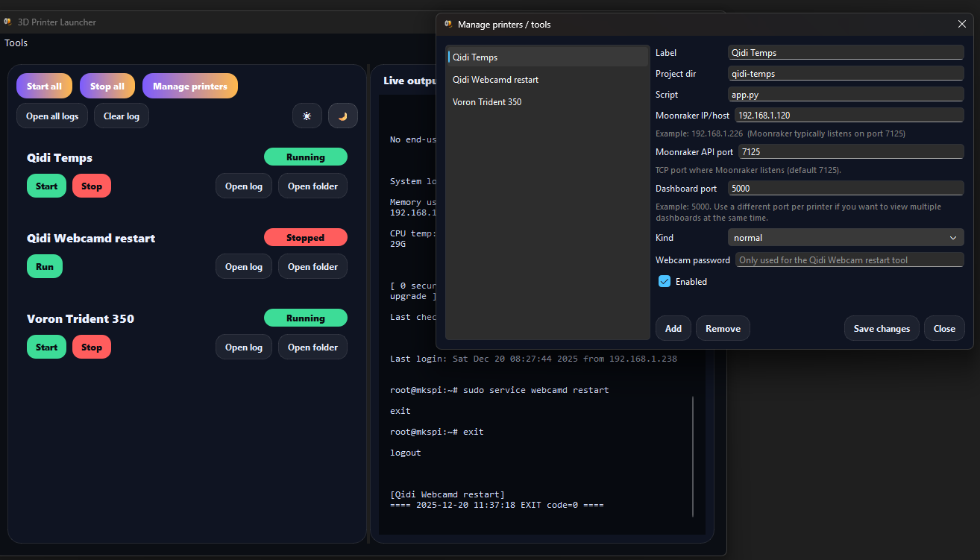Screen dimensions: 980x560
Task: Click the Start all button
Action: click(44, 86)
